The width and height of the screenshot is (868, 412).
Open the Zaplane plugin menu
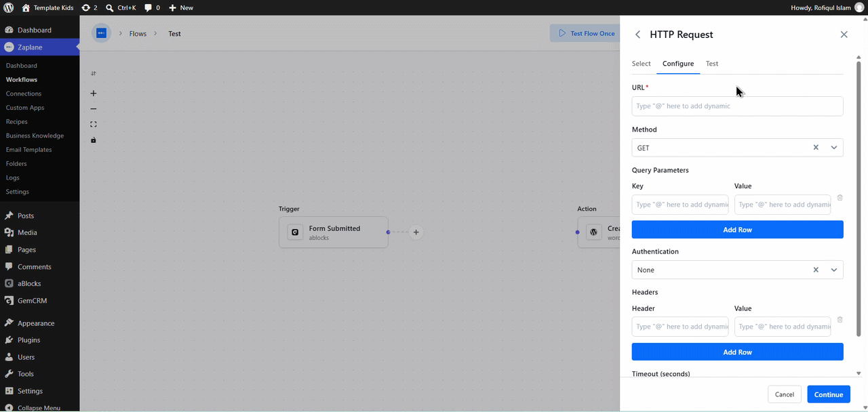click(39, 47)
